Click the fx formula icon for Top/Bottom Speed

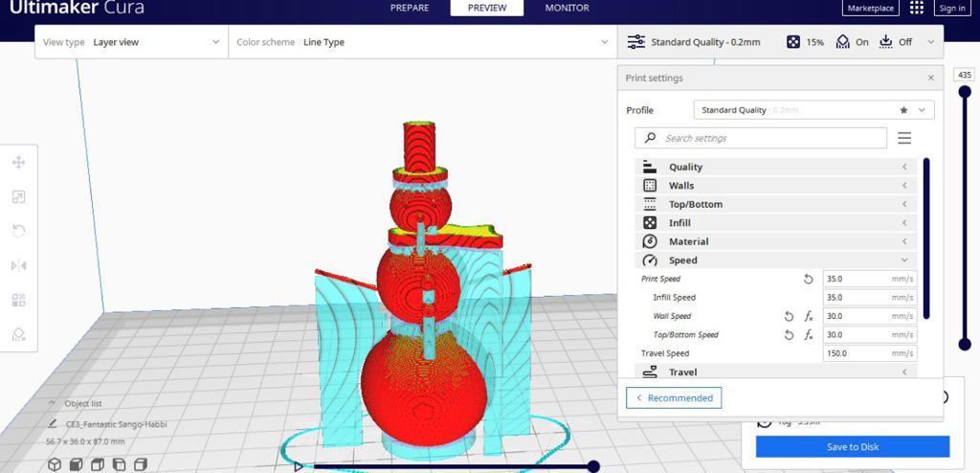tap(809, 335)
